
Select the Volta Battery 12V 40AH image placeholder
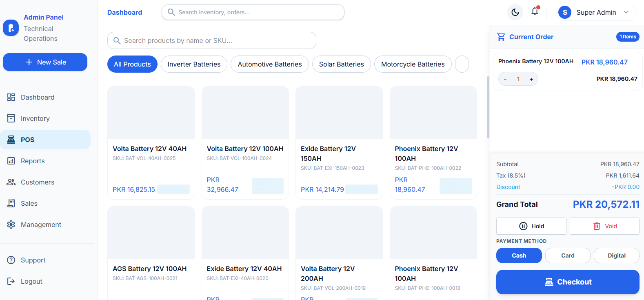(x=151, y=112)
